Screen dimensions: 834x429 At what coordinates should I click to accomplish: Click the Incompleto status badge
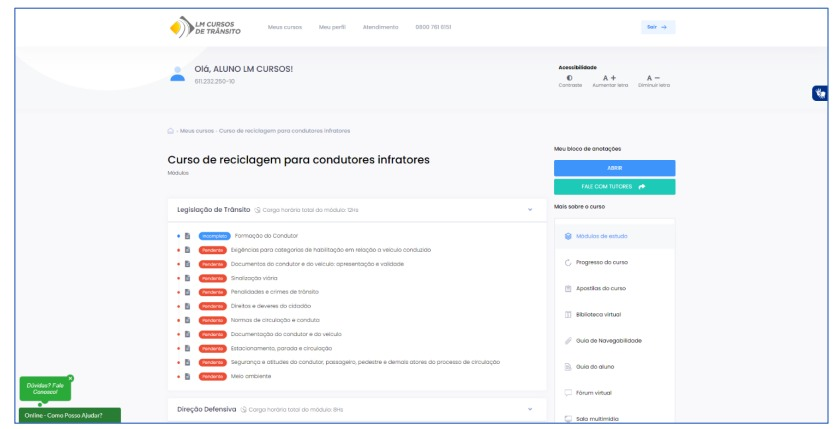(x=214, y=236)
